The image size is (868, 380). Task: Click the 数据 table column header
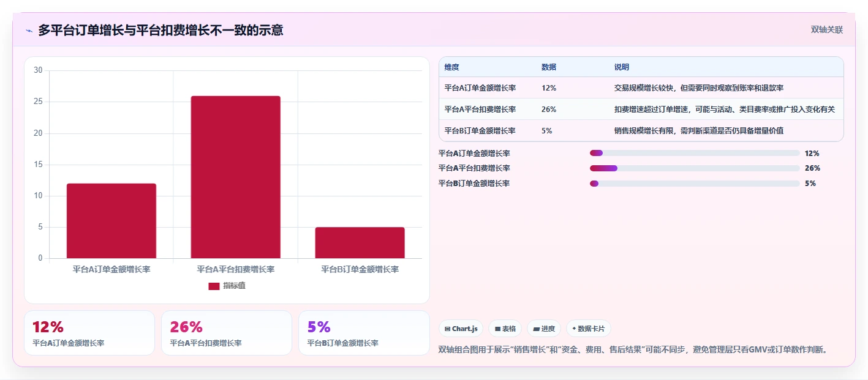coord(549,67)
